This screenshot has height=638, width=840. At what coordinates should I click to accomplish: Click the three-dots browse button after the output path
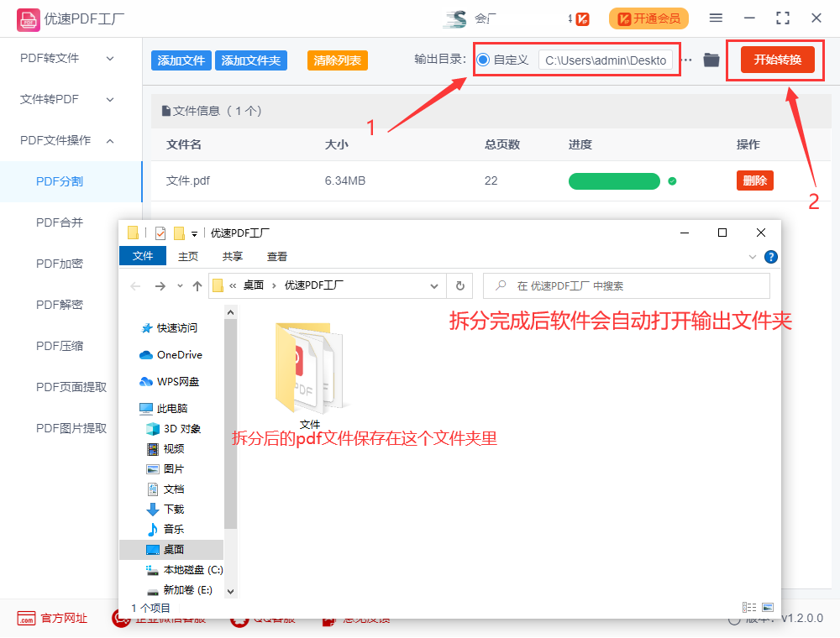[x=686, y=60]
